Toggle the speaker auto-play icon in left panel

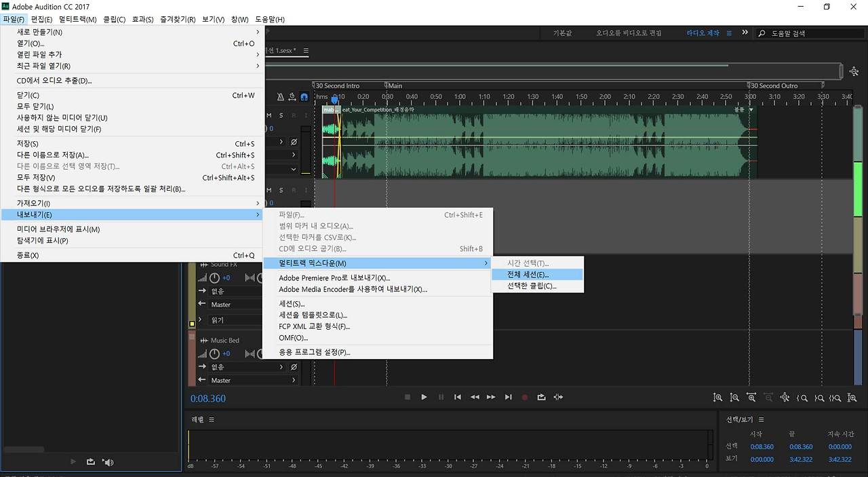pyautogui.click(x=108, y=462)
